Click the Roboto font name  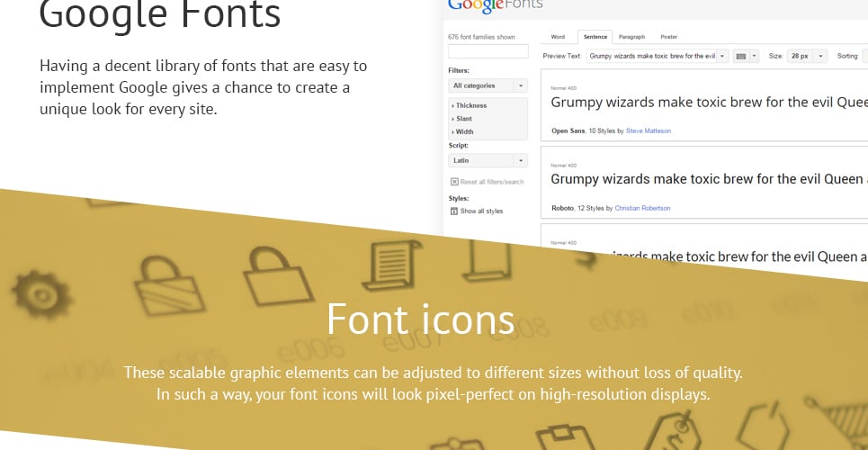point(562,209)
